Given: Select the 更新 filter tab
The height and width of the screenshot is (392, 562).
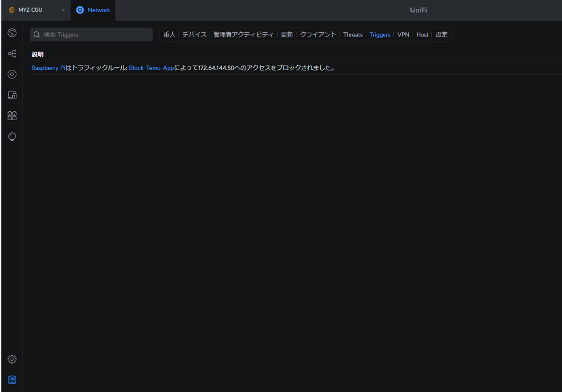Looking at the screenshot, I should point(287,35).
